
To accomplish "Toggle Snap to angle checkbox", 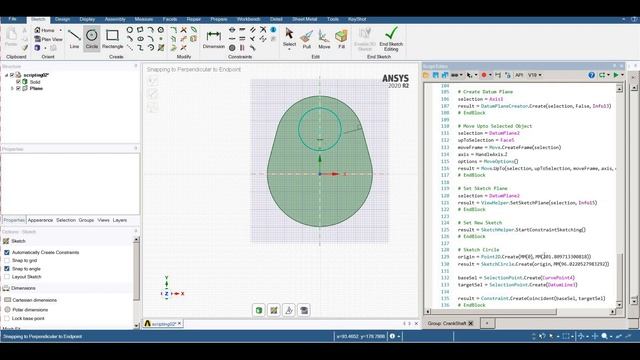I will pyautogui.click(x=7, y=269).
